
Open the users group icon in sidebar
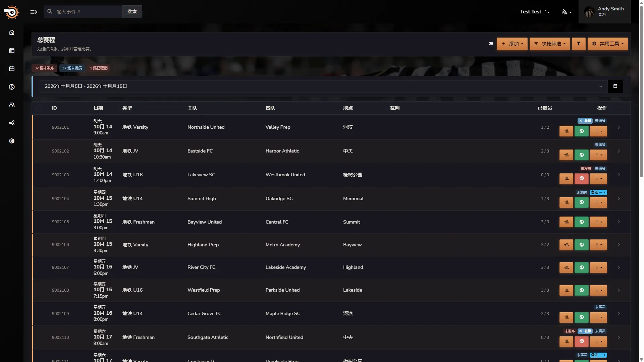coord(12,105)
